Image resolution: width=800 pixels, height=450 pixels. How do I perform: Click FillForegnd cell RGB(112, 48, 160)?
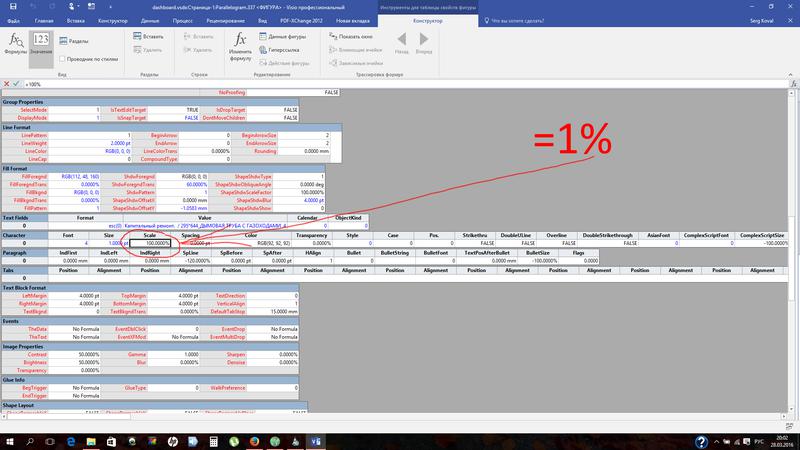click(74, 177)
